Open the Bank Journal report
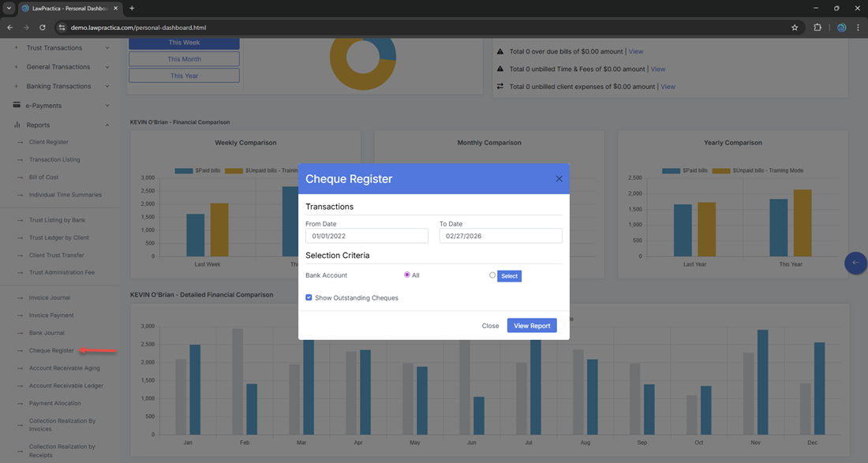 tap(47, 333)
